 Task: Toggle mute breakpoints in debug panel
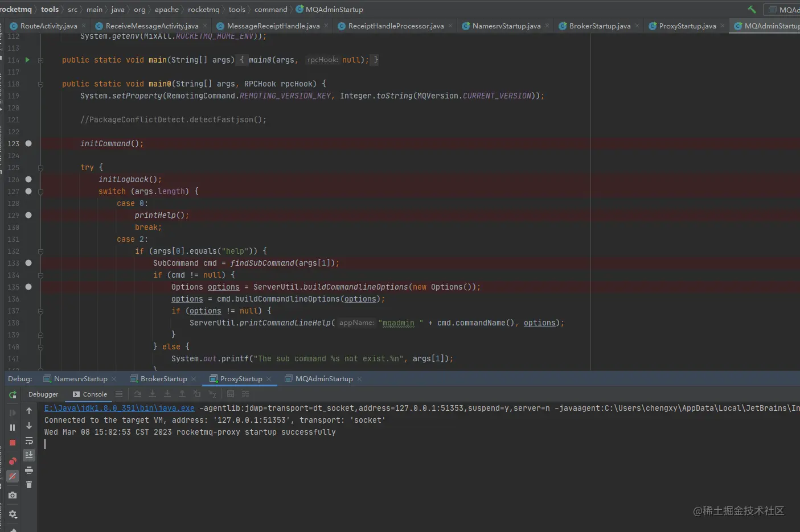pos(13,476)
